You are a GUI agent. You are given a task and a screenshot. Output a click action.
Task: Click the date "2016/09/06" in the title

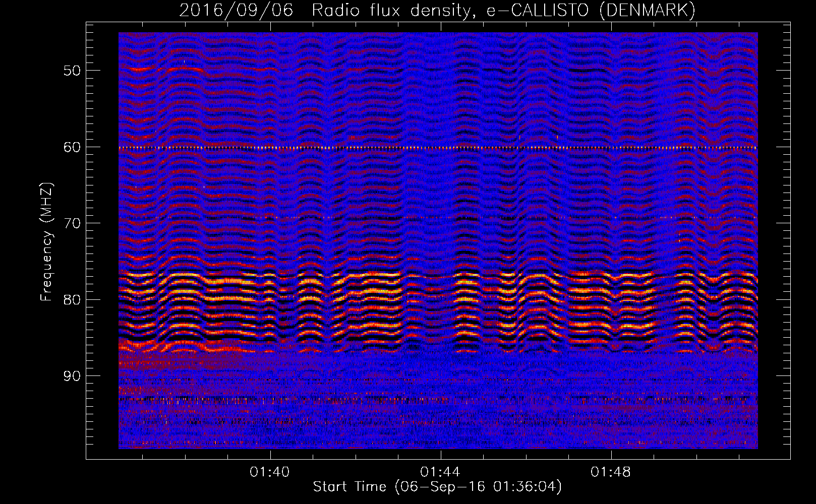point(236,11)
